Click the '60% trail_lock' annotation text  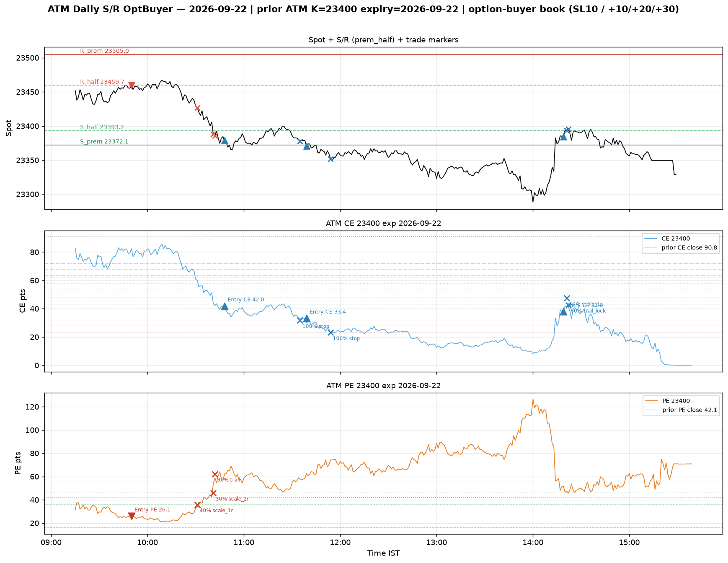click(588, 311)
